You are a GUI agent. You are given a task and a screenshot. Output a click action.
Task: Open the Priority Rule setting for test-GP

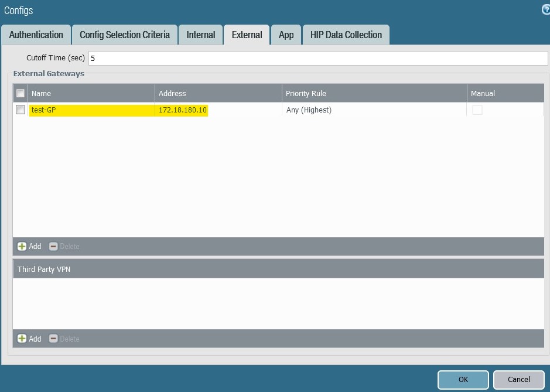(309, 110)
